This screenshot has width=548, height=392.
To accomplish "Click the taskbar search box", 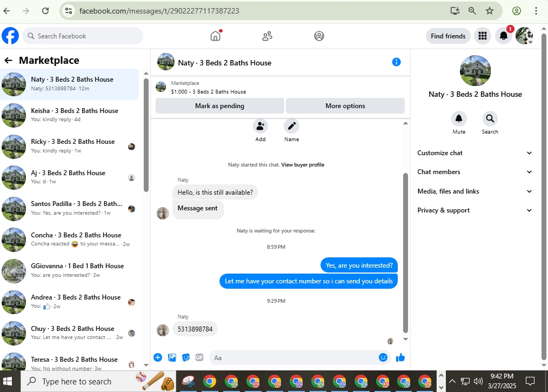I will (x=98, y=381).
